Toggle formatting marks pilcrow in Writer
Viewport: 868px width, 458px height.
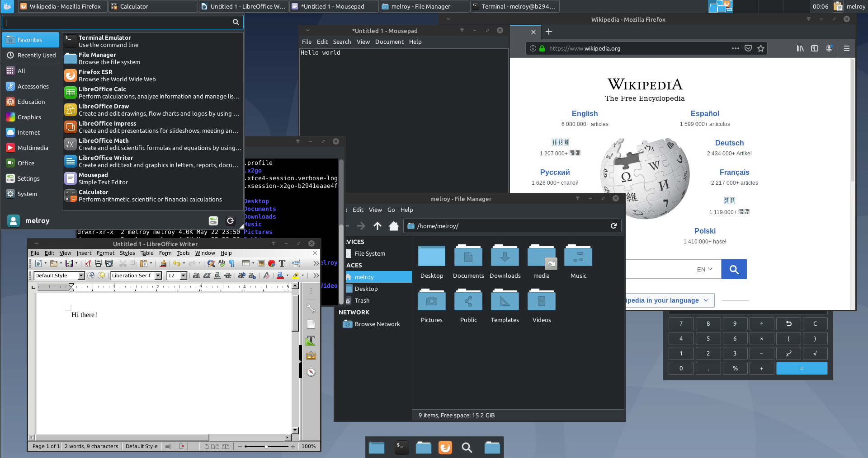(232, 263)
